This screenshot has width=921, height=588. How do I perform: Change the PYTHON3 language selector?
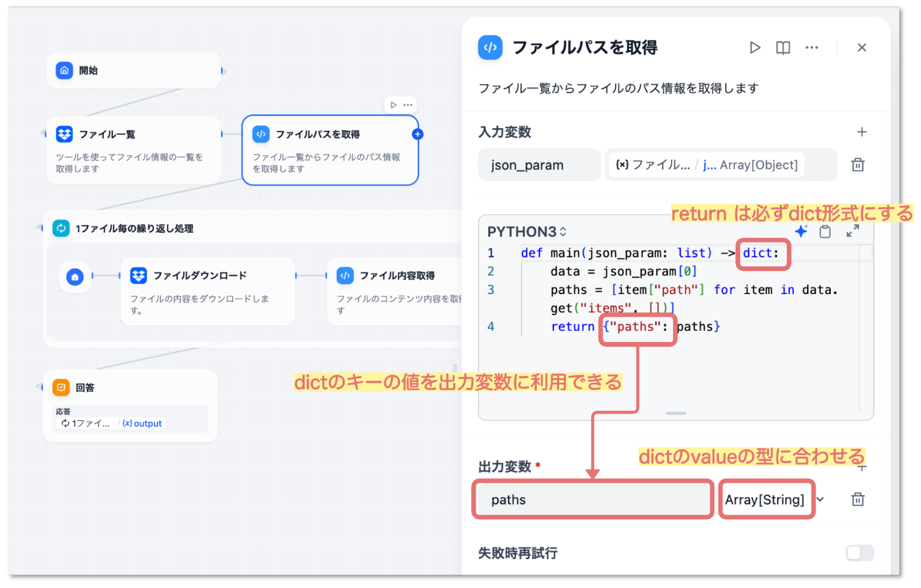pos(527,232)
